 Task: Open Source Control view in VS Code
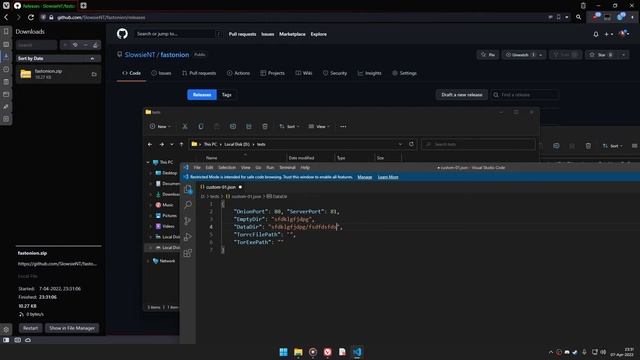tap(188, 221)
